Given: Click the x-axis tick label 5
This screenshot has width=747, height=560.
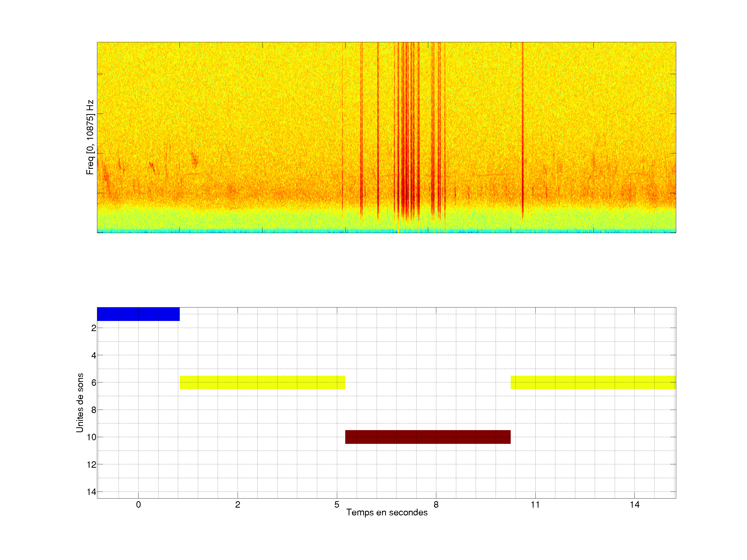Looking at the screenshot, I should click(x=337, y=505).
